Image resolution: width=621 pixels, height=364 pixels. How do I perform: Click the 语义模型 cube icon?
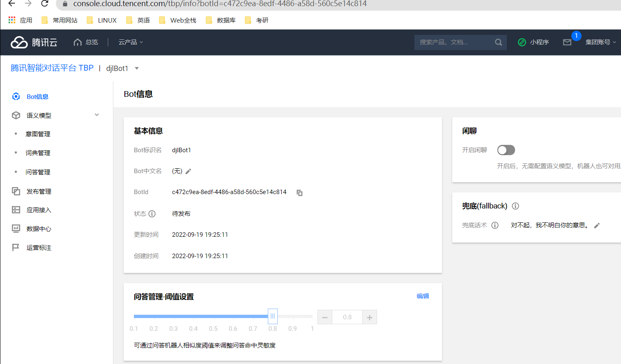pyautogui.click(x=16, y=115)
